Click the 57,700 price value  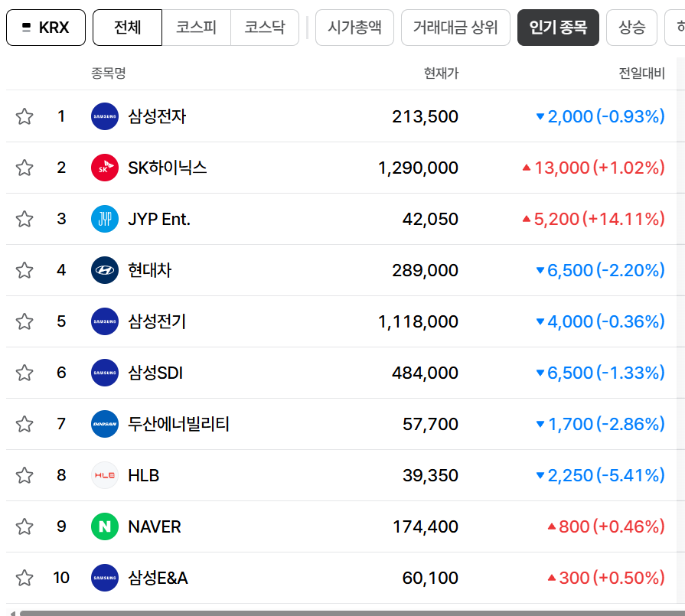coord(430,424)
